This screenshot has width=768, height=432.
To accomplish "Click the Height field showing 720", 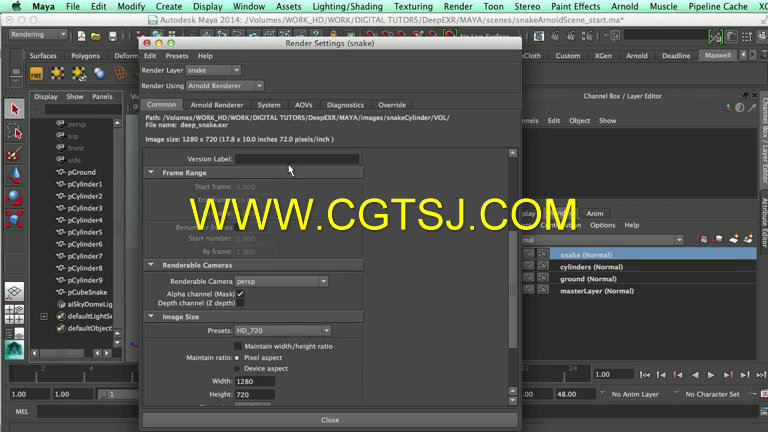I will click(x=255, y=394).
